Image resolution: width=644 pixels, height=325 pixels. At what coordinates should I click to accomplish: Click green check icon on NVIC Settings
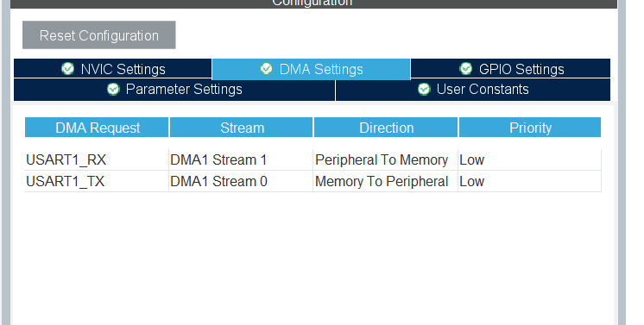tap(68, 68)
